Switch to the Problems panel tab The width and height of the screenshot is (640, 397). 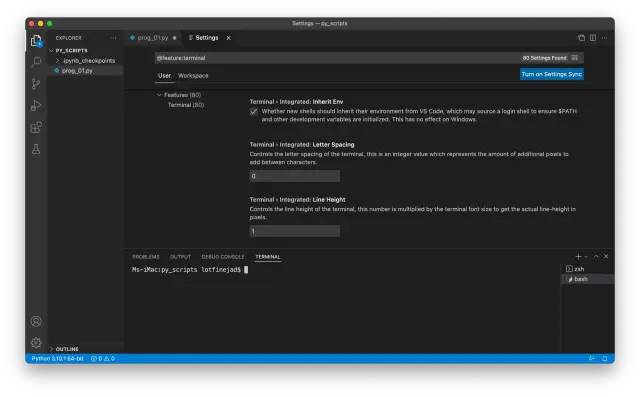pos(146,257)
